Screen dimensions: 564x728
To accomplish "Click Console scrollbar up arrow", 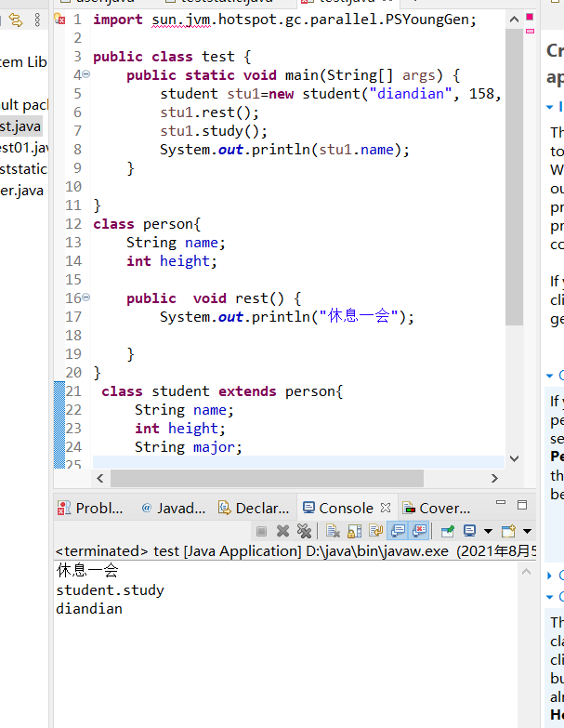I will pos(526,572).
